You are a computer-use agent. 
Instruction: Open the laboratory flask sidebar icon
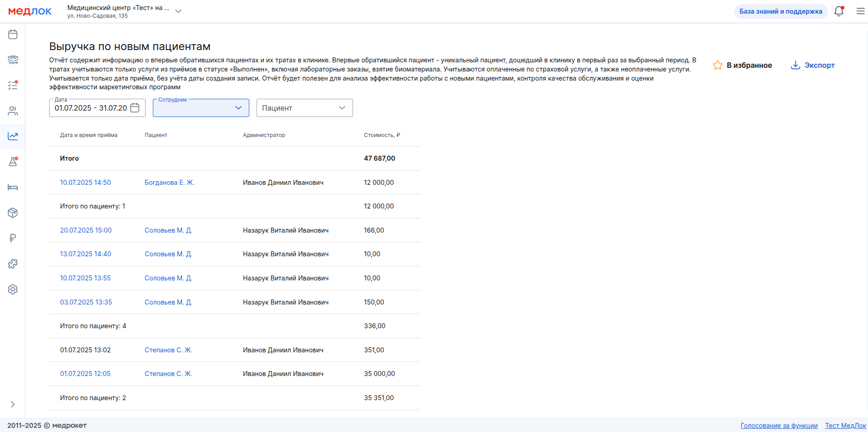[x=13, y=162]
